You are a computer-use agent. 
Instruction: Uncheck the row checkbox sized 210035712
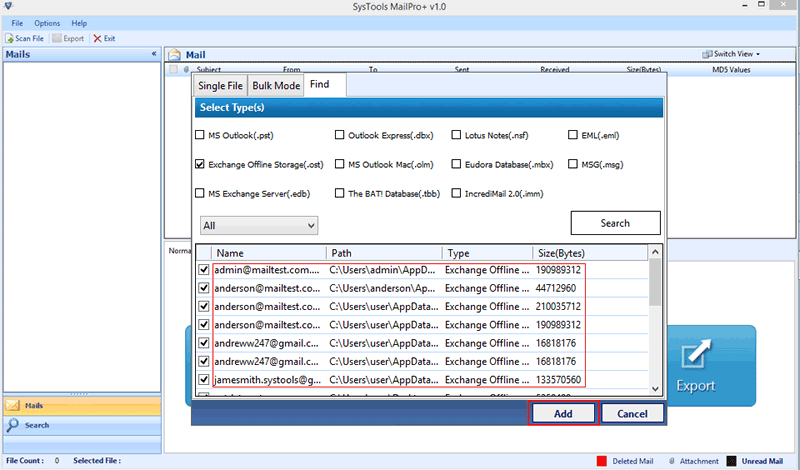click(204, 306)
